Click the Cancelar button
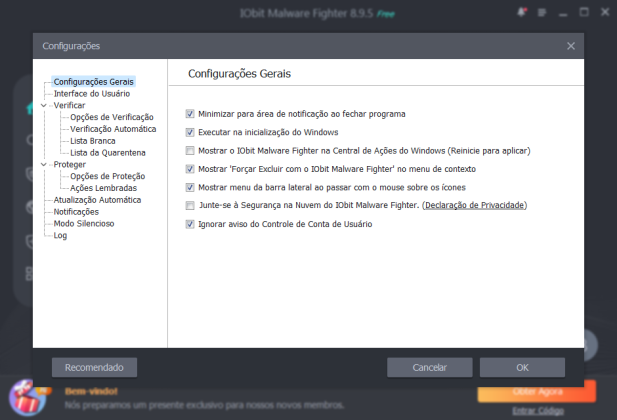 click(430, 368)
